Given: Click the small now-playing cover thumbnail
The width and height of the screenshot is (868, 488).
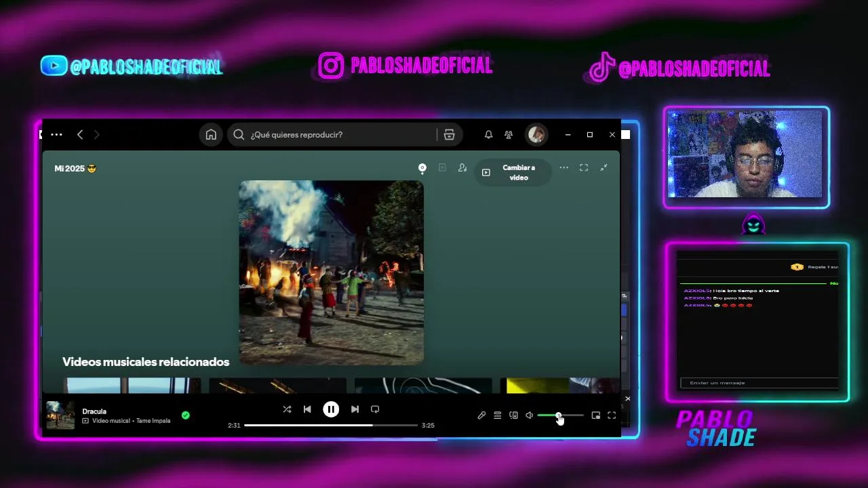Looking at the screenshot, I should (60, 415).
